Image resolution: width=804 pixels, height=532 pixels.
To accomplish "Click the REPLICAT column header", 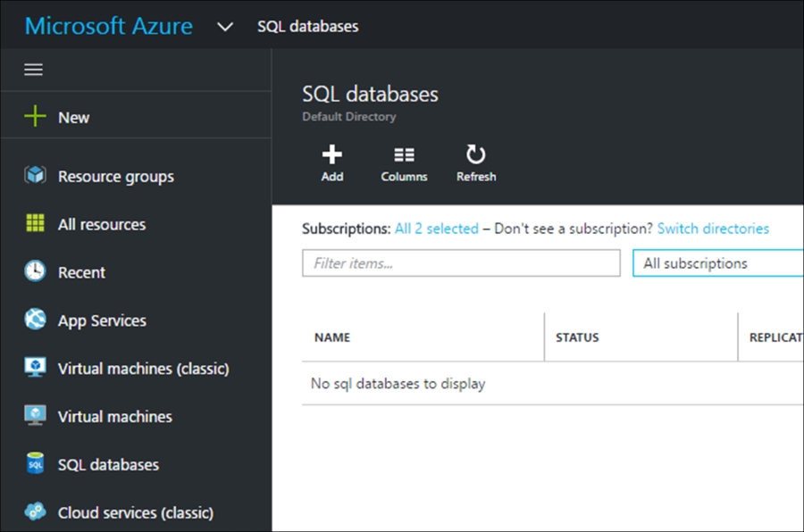I will coord(776,337).
